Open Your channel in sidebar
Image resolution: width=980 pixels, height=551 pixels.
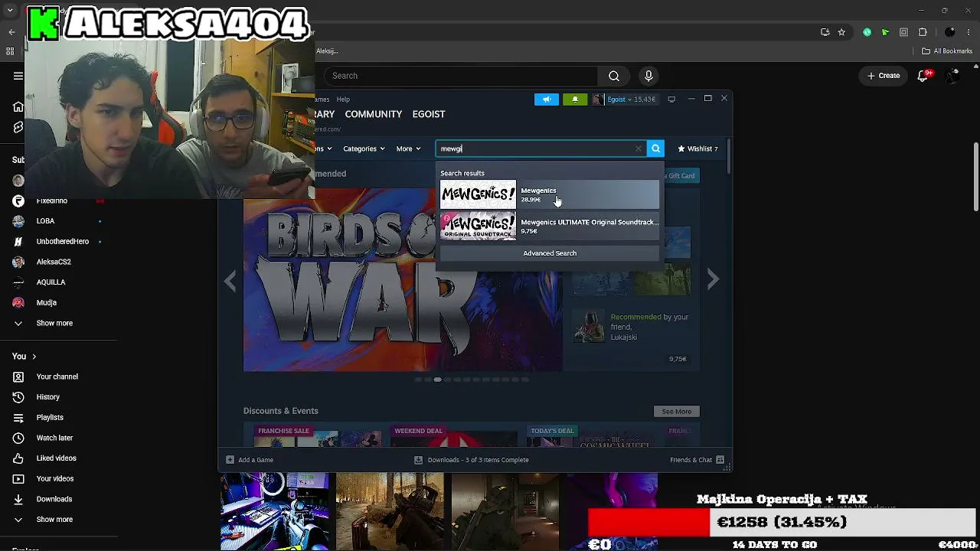point(59,377)
